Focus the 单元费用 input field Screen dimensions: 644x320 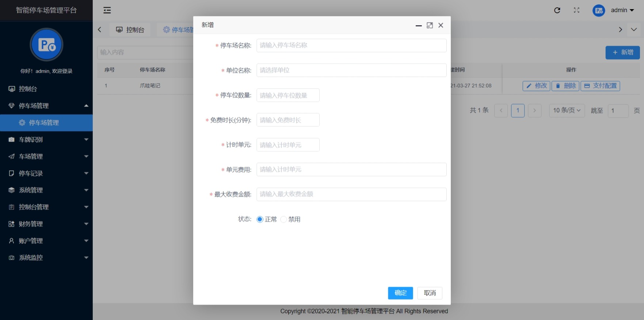click(x=351, y=169)
